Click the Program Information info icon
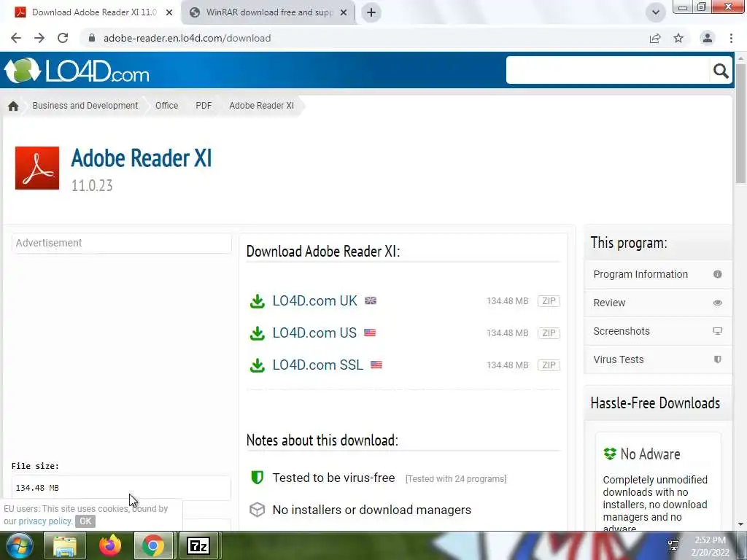Image resolution: width=747 pixels, height=560 pixels. coord(718,274)
